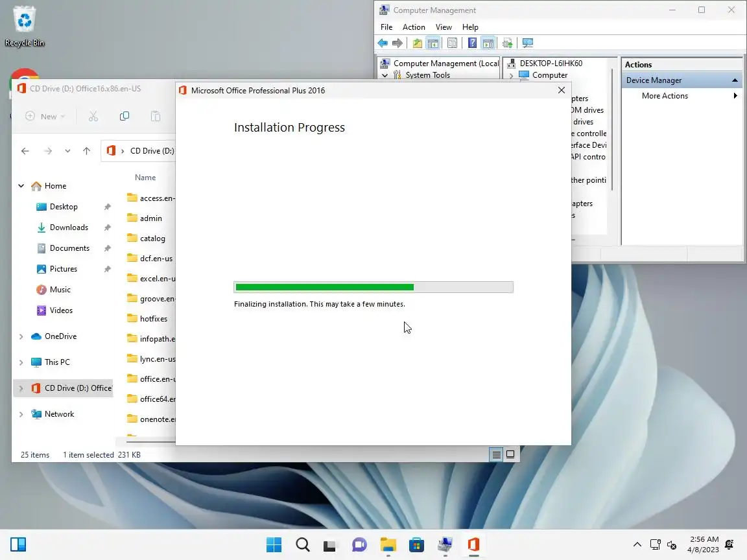The width and height of the screenshot is (747, 560).
Task: Collapse System Tools tree node
Action: pos(385,75)
